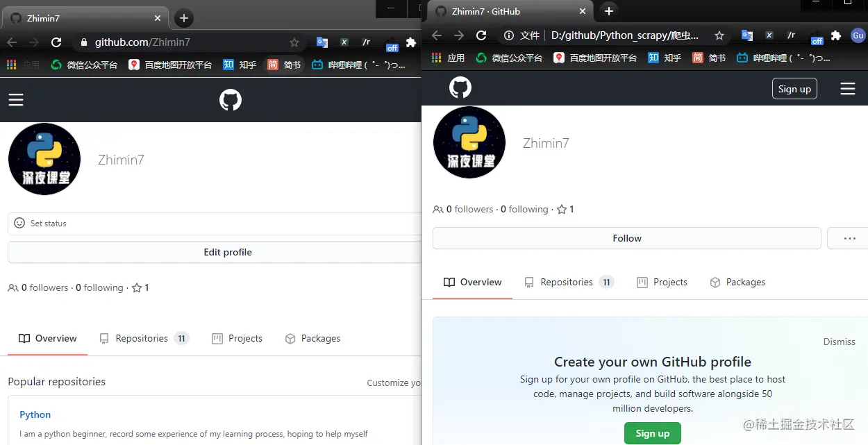Switch to Packages tab in left window
This screenshot has width=868, height=445.
[312, 338]
